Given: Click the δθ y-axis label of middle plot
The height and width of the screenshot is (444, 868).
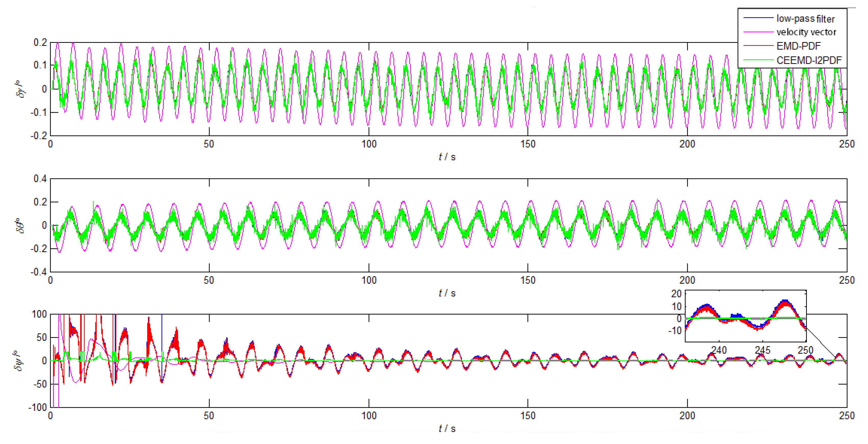Looking at the screenshot, I should point(20,225).
